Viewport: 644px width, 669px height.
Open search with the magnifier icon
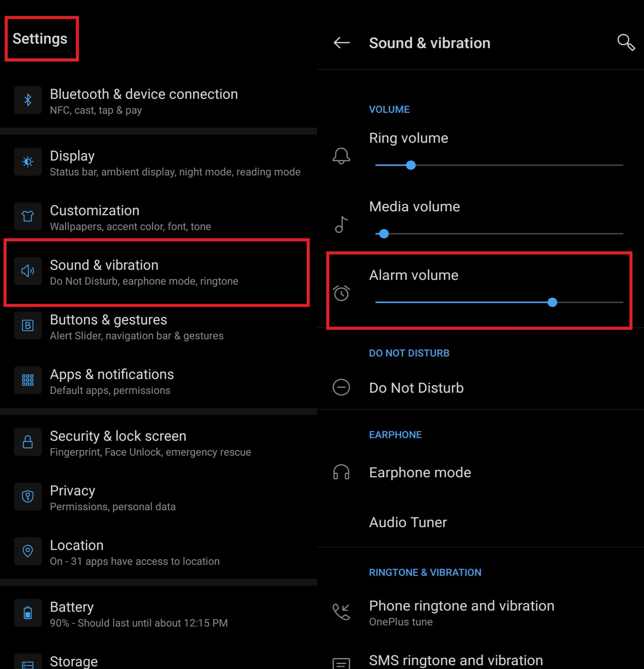pyautogui.click(x=626, y=43)
